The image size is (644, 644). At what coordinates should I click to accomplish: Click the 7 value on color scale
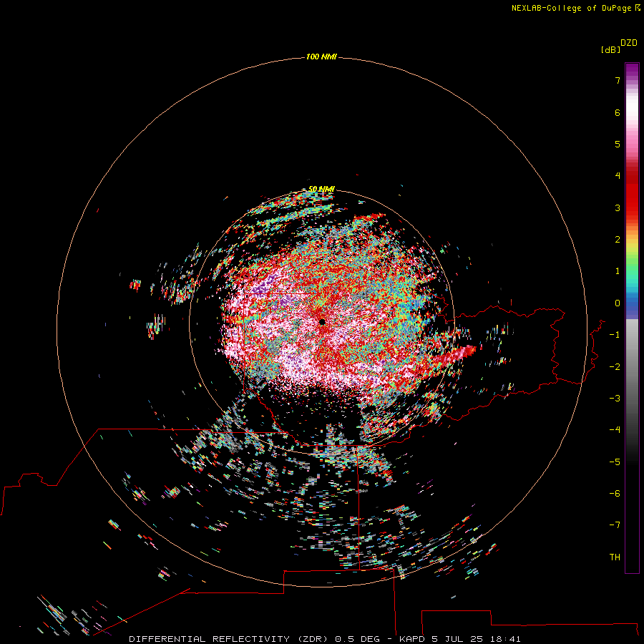point(618,80)
